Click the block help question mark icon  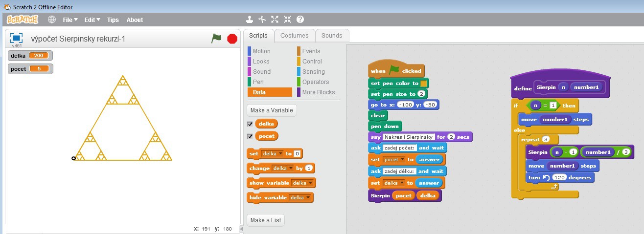[x=300, y=20]
